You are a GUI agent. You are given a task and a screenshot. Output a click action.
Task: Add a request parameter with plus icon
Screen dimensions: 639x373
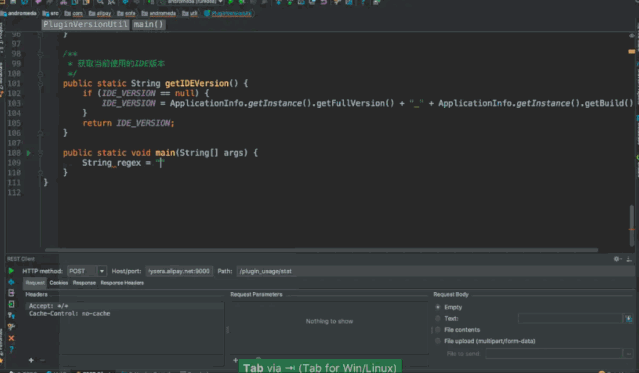235,360
